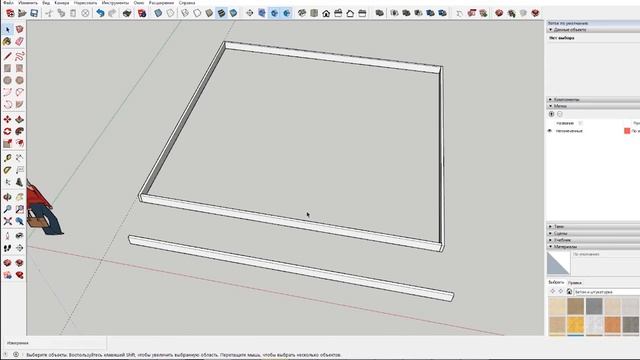Click the Redo arrow in toolbar
Image resolution: width=640 pixels, height=360 pixels.
[112, 13]
